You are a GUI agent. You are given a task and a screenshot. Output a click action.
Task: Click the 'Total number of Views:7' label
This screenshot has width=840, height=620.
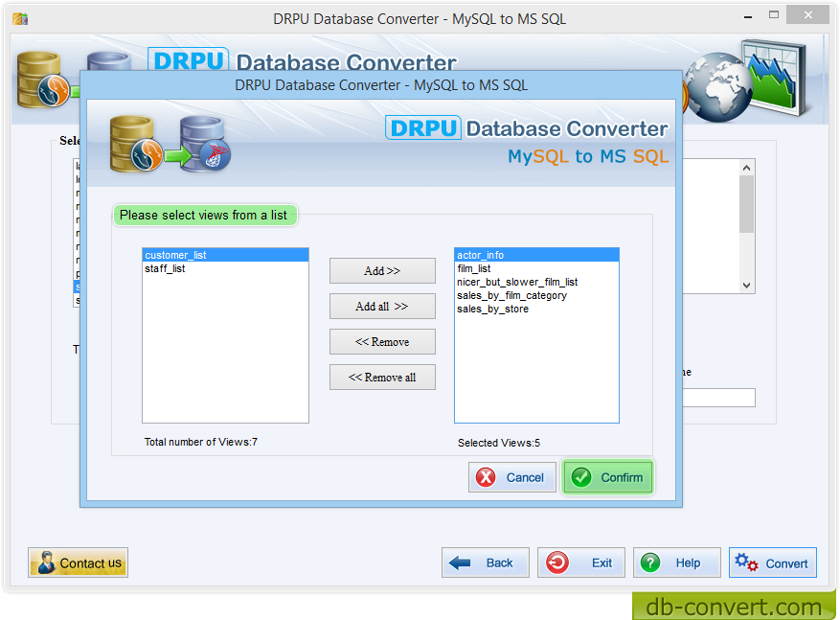(x=201, y=442)
